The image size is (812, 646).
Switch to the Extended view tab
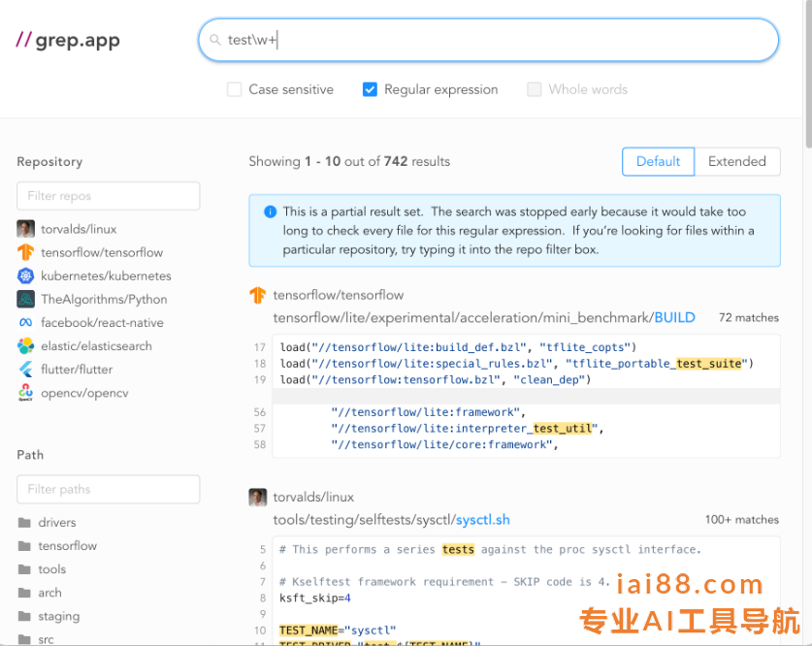tap(736, 162)
